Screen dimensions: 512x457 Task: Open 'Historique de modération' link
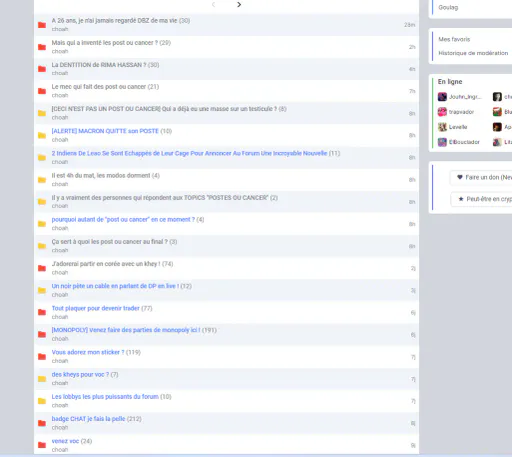[473, 53]
